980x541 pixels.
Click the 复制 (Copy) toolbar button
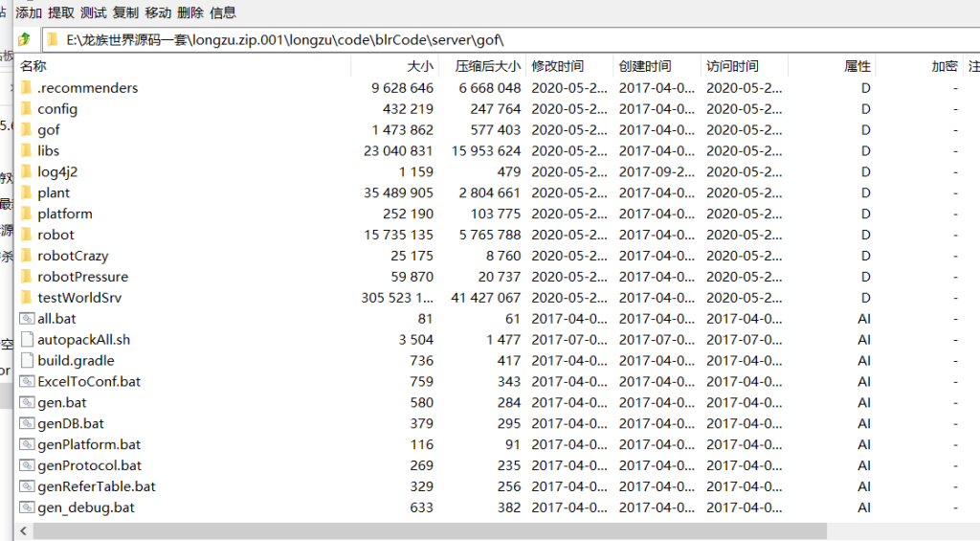[126, 12]
